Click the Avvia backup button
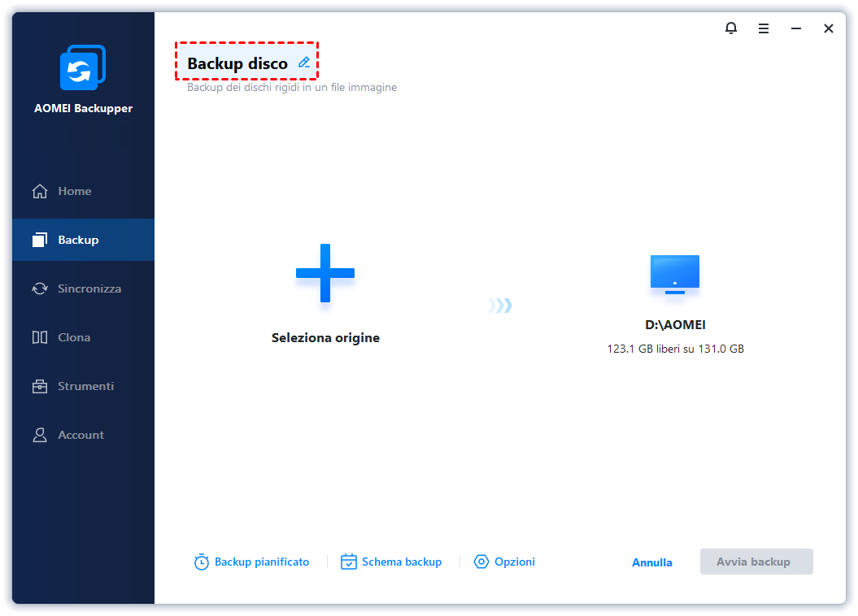This screenshot has height=616, width=858. [x=756, y=562]
